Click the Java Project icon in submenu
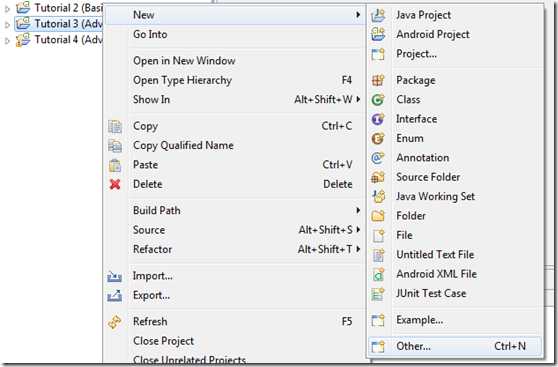The height and width of the screenshot is (367, 558). 378,15
